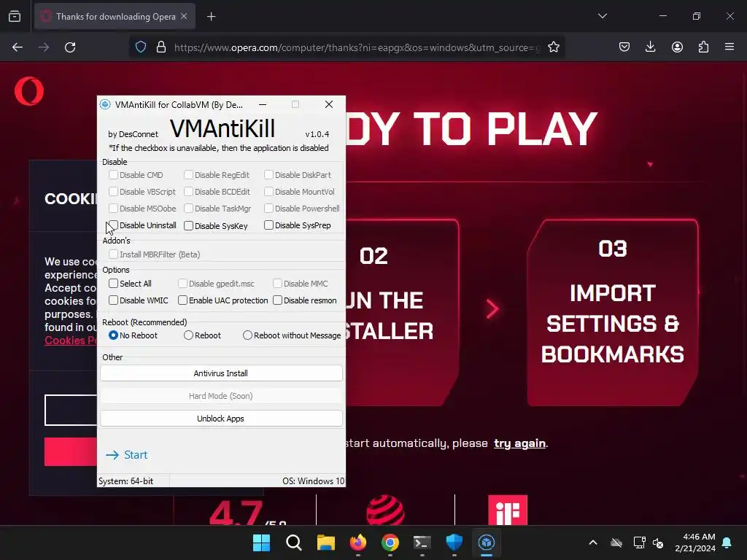Click 'OS: Windows 10' status text
Screen dimensions: 747x560
point(313,481)
